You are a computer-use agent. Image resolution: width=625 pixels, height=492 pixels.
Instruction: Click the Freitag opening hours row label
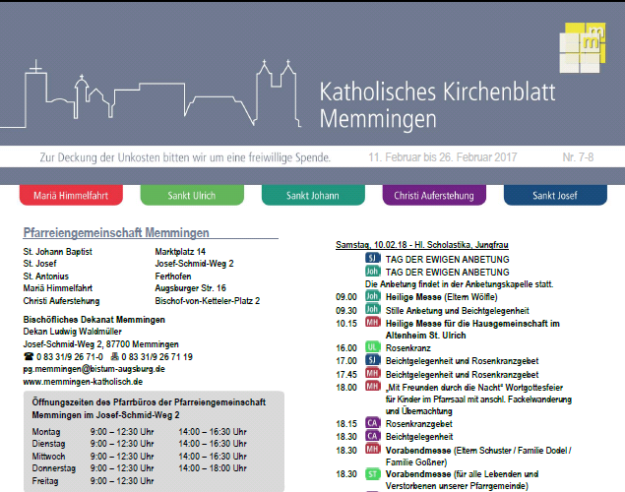tap(45, 481)
